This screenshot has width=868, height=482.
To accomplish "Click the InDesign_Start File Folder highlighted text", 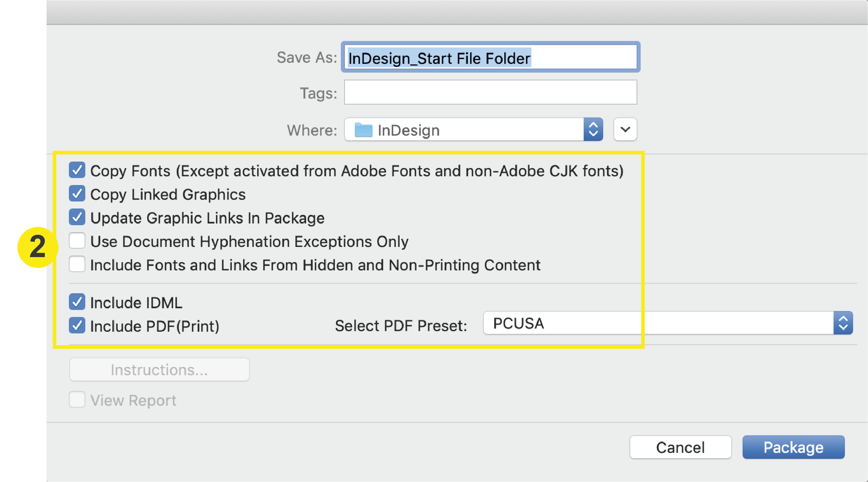I will (x=437, y=57).
